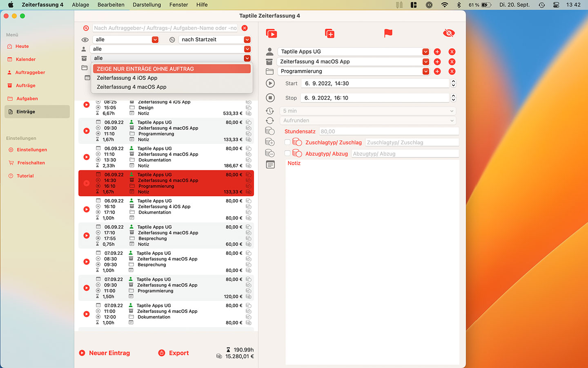Clear task with X beside Programmierung
The width and height of the screenshot is (588, 368).
[452, 72]
